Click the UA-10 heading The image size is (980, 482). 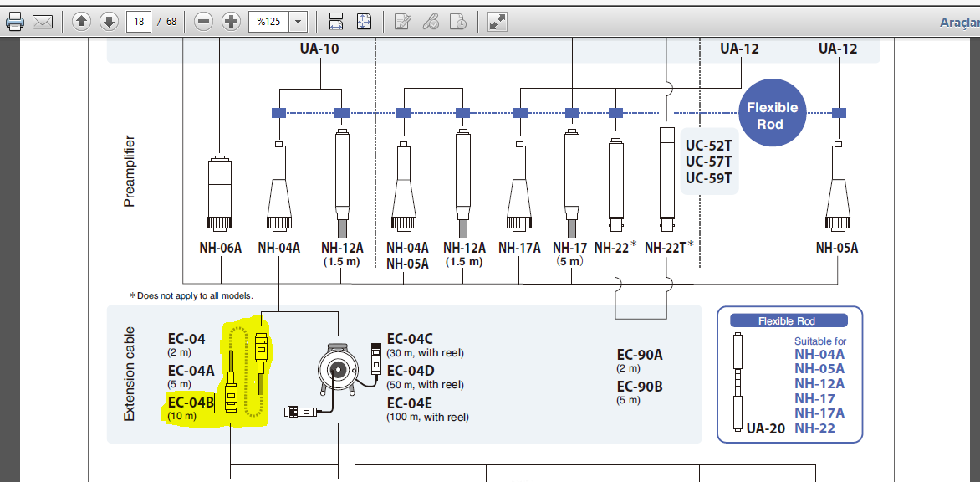[320, 49]
